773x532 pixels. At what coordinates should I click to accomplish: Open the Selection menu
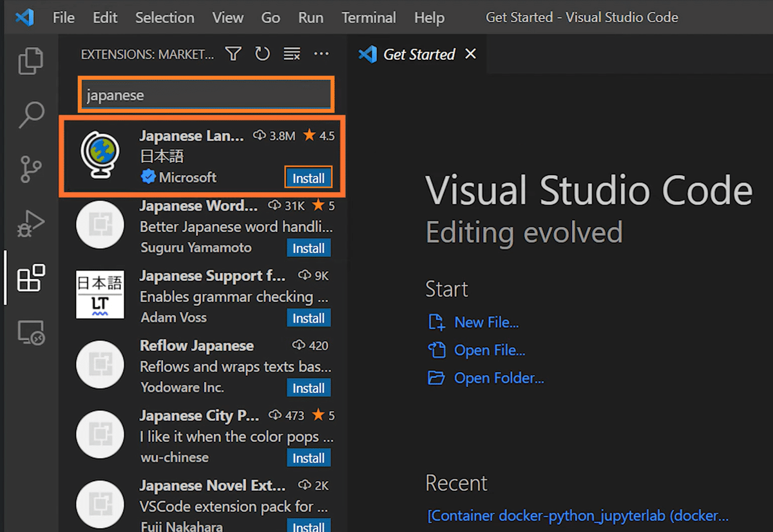click(x=164, y=17)
